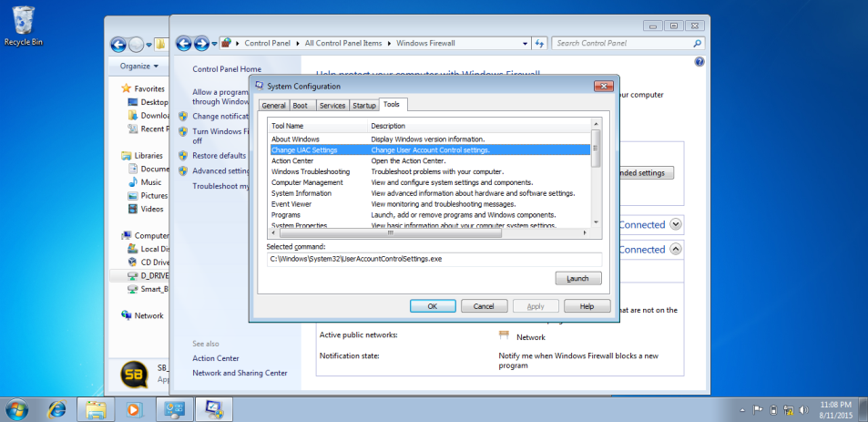The image size is (868, 422).
Task: Click the System Configuration taskbar button
Action: (x=214, y=410)
